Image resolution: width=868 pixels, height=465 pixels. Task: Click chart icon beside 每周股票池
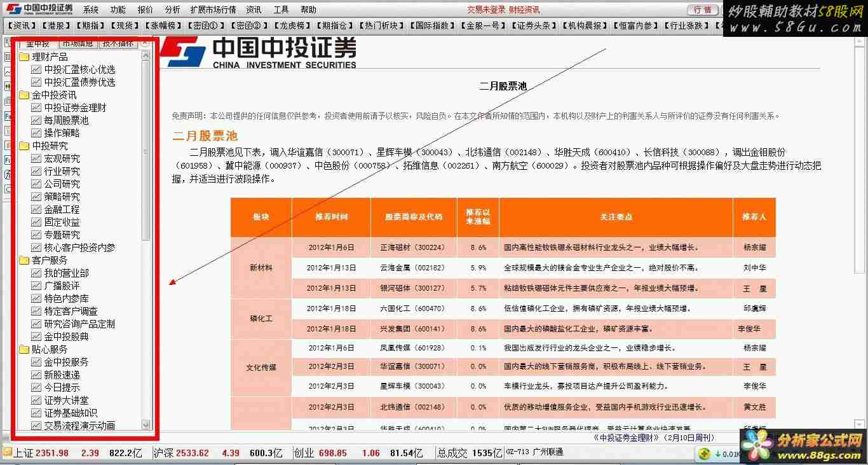[x=36, y=120]
